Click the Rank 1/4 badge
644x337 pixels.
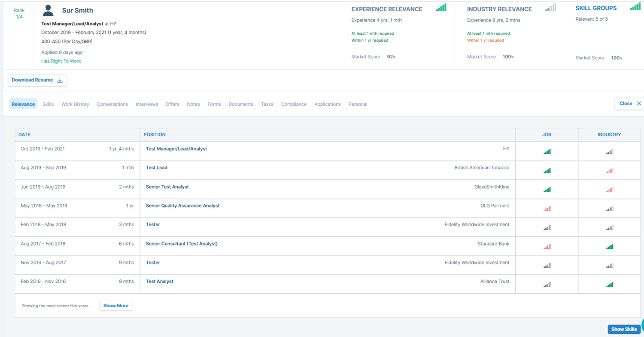pyautogui.click(x=19, y=13)
